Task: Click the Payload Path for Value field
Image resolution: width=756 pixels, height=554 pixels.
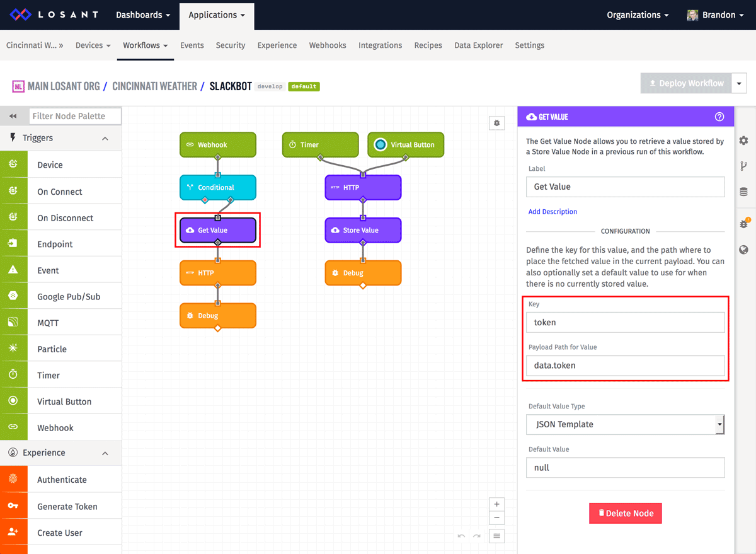Action: (626, 366)
